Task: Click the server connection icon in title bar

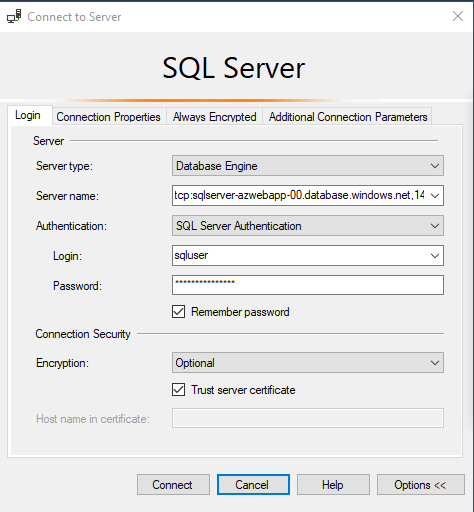Action: [14, 16]
